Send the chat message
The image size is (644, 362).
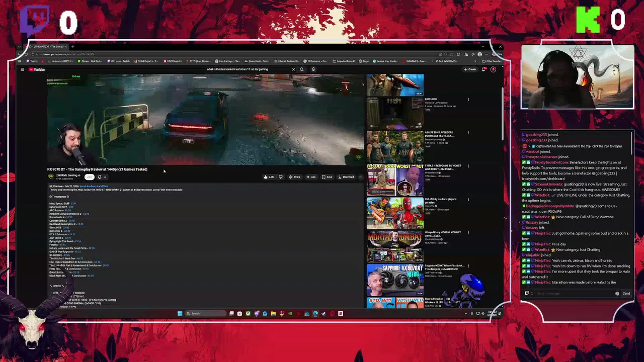point(626,294)
